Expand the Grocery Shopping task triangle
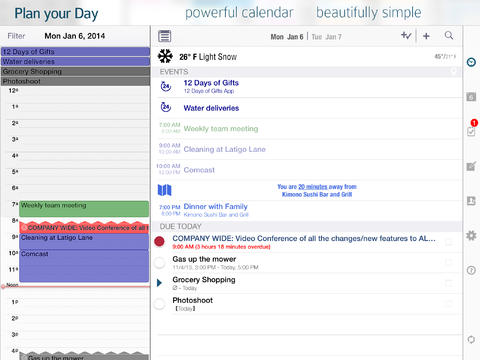Image resolution: width=480 pixels, height=360 pixels. coord(159,283)
